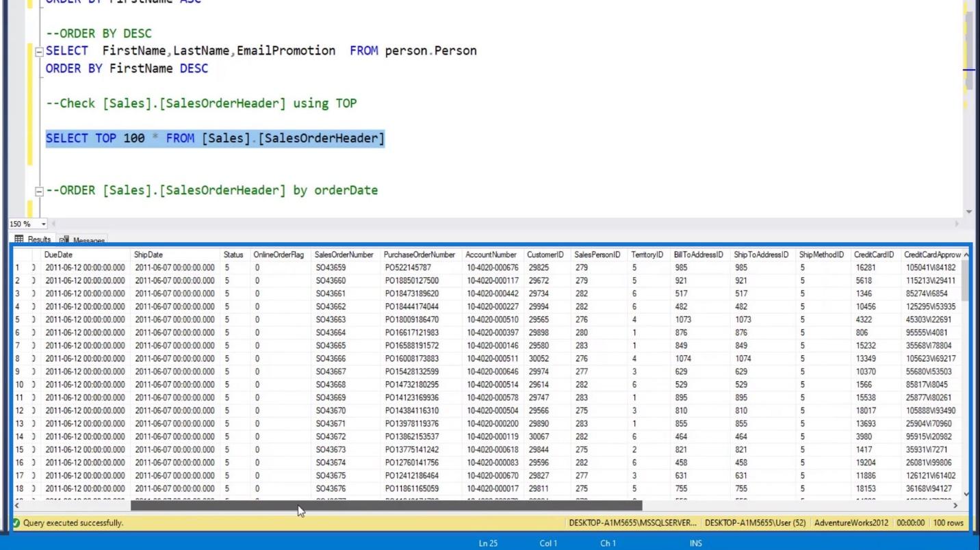Click the query editor horizontal scroll-right arrow
The width and height of the screenshot is (980, 550).
click(957, 224)
